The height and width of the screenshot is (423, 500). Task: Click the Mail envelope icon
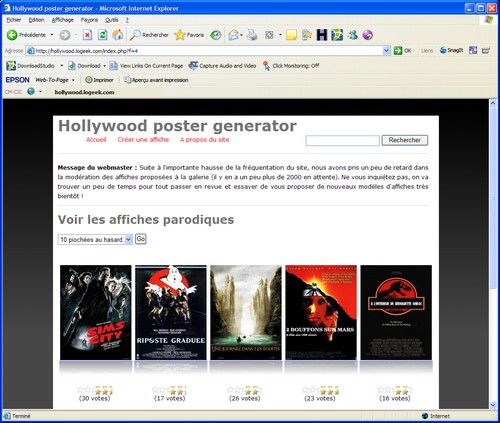[234, 35]
